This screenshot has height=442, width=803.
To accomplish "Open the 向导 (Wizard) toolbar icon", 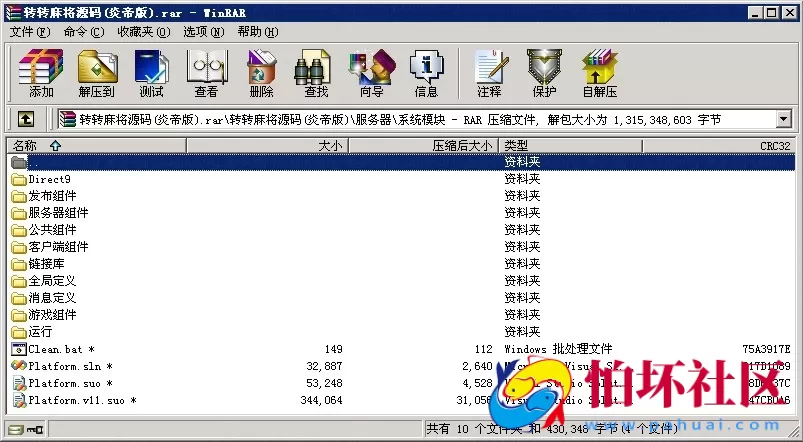I will coord(372,73).
